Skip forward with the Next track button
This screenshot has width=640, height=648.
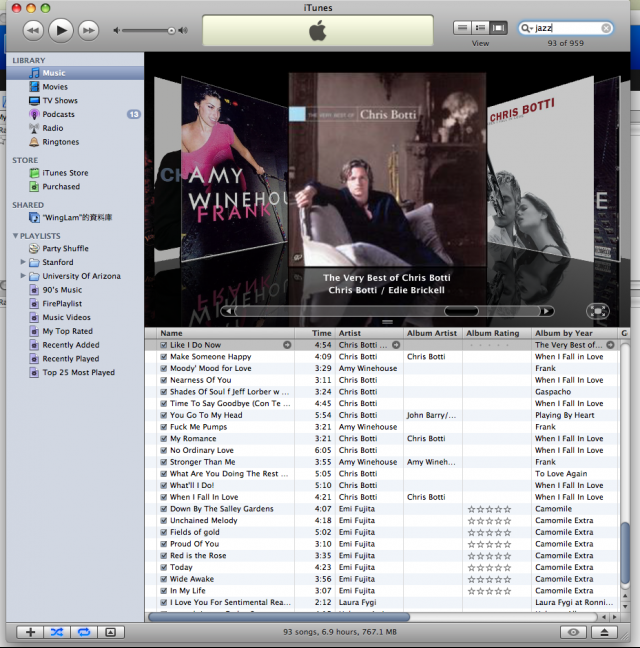tap(88, 31)
